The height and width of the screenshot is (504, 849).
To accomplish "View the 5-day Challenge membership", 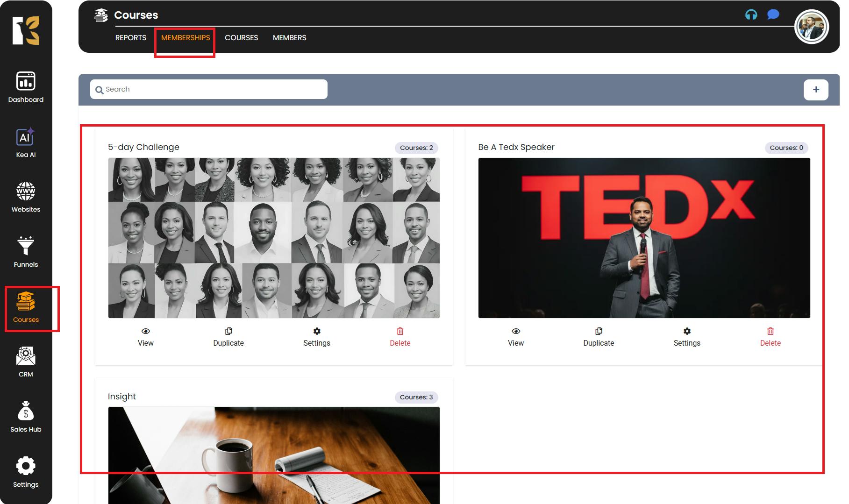I will click(146, 337).
